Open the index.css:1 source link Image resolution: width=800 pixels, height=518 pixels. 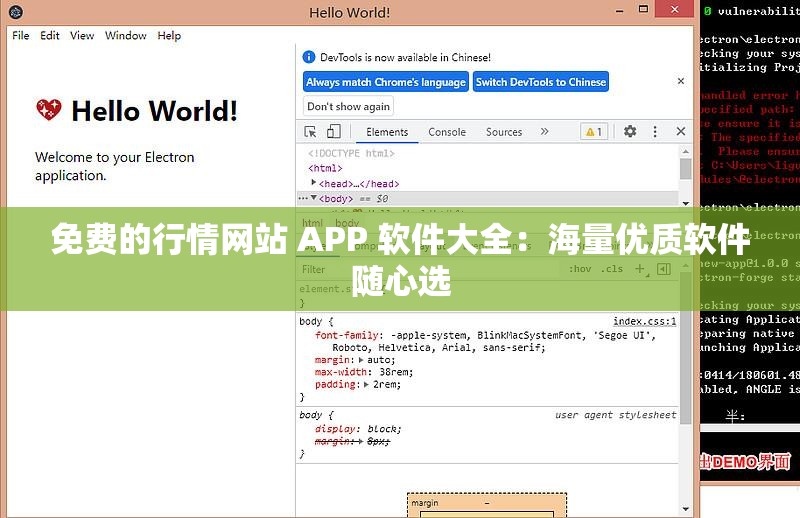click(x=644, y=321)
